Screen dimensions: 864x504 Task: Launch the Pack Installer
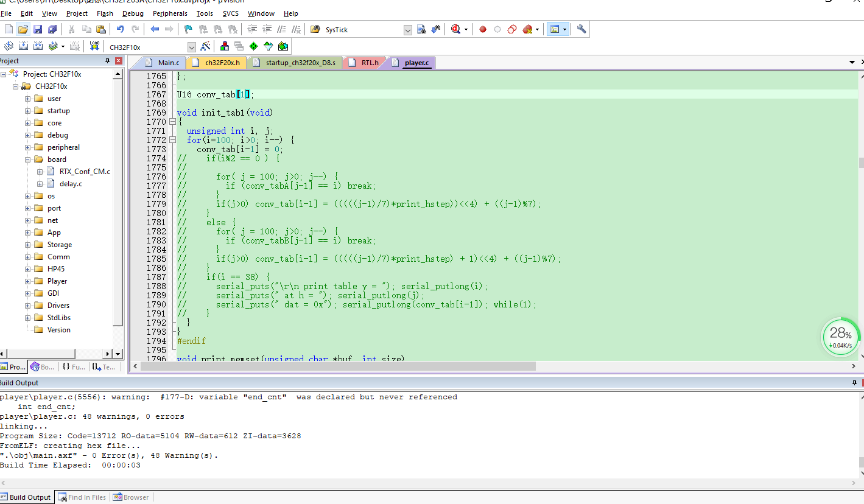pyautogui.click(x=283, y=46)
